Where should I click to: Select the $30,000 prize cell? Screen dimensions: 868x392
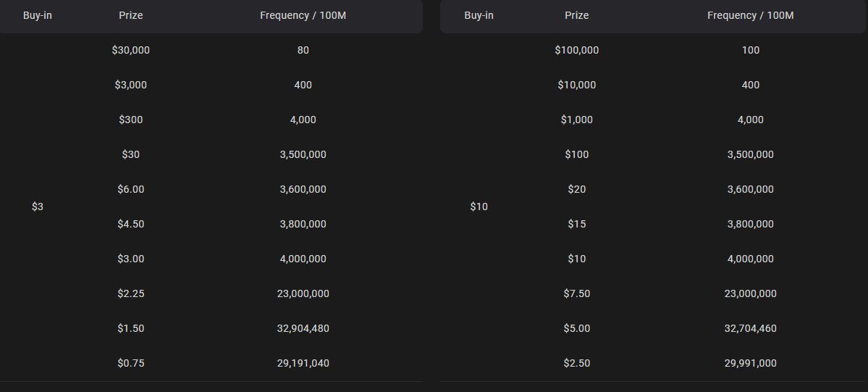tap(130, 51)
